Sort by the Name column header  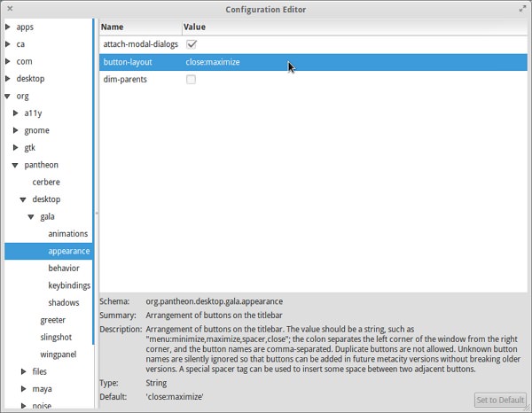tap(140, 27)
